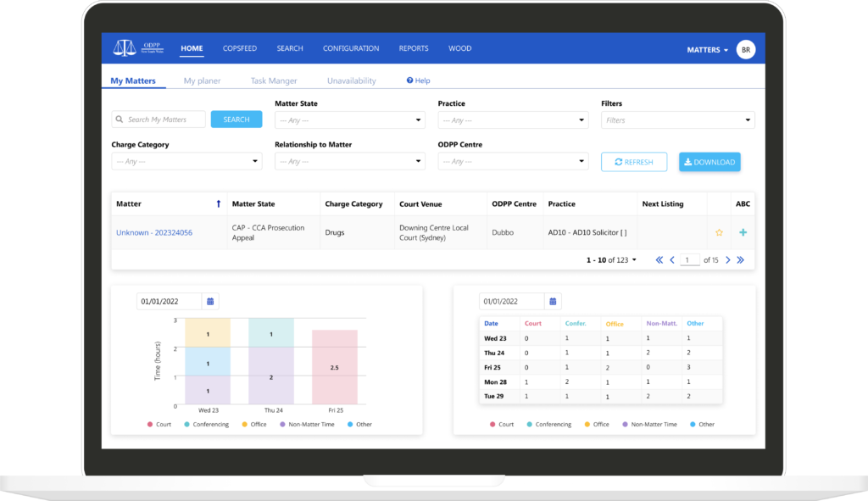Open matter link Unknown - 202324056
The width and height of the screenshot is (868, 501).
pyautogui.click(x=154, y=232)
